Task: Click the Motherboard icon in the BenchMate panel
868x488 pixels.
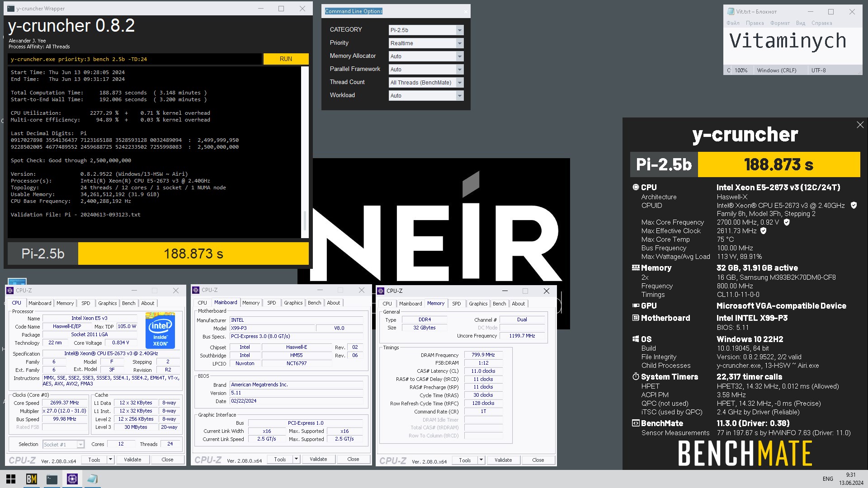Action: [x=636, y=318]
